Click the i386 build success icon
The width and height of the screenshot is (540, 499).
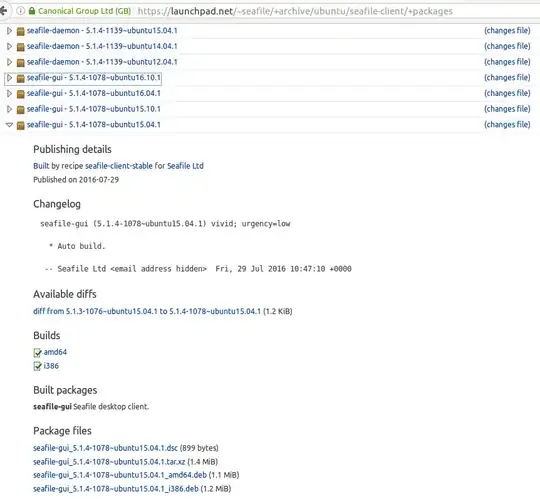(37, 366)
